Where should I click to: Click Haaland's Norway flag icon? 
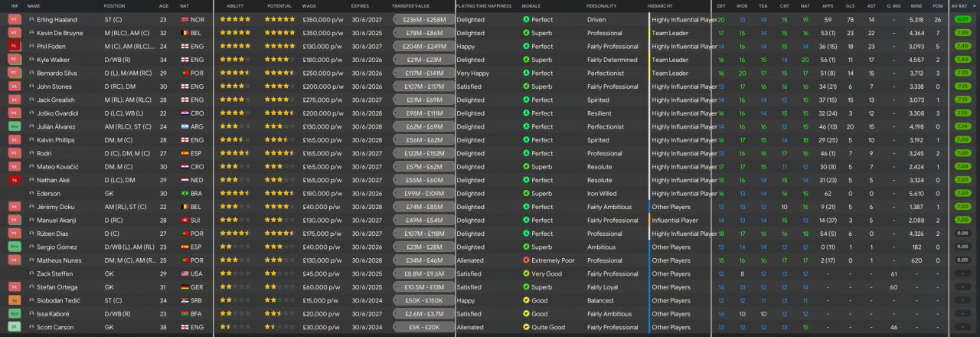click(x=185, y=19)
